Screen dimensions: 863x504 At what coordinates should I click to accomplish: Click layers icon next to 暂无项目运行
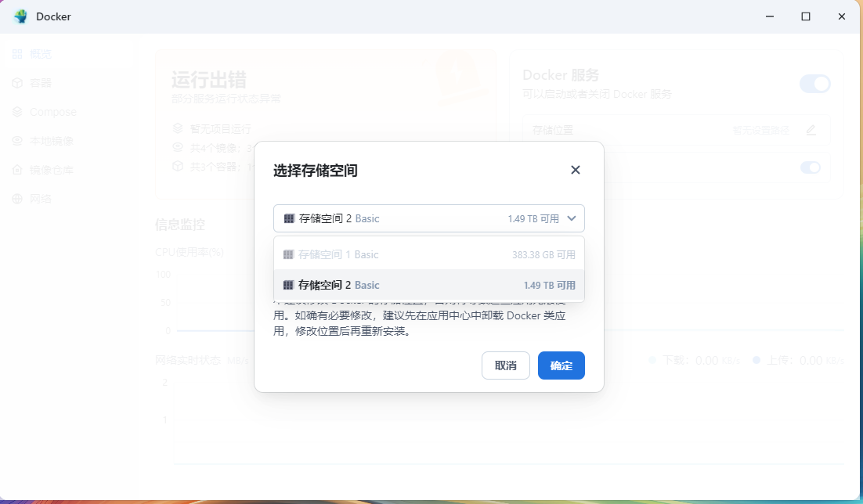177,128
